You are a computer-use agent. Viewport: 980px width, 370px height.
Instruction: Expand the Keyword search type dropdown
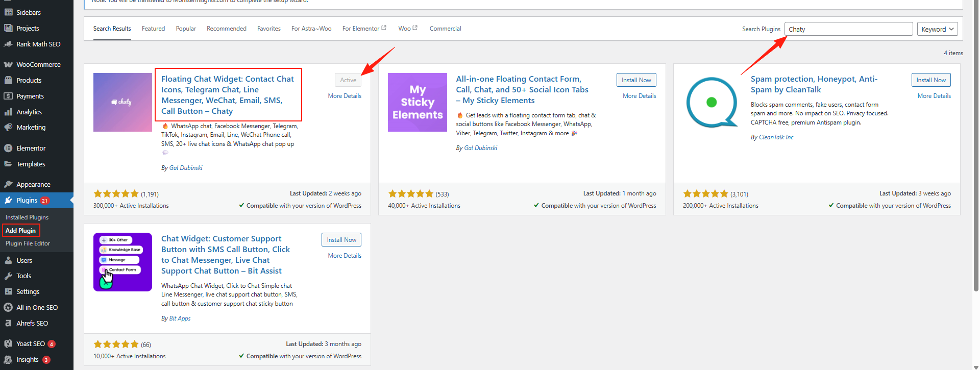[937, 29]
